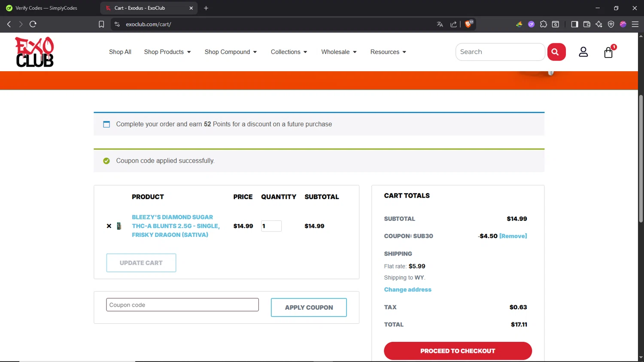Open the extensions puzzle icon
Image resolution: width=644 pixels, height=362 pixels.
pos(544,24)
